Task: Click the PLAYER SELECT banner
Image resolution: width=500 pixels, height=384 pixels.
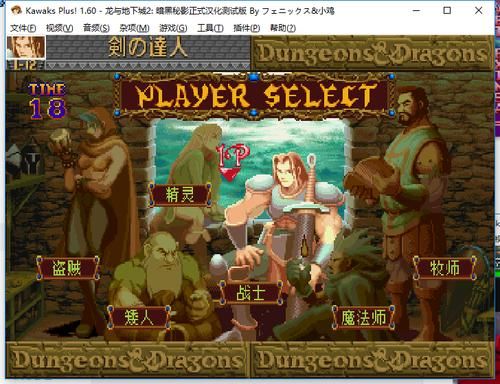Action: 254,95
